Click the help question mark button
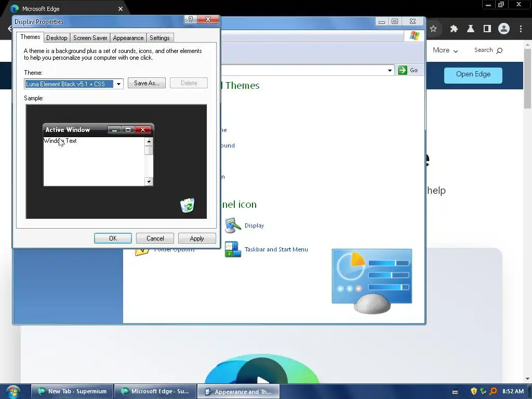The image size is (532, 399). 191,19
